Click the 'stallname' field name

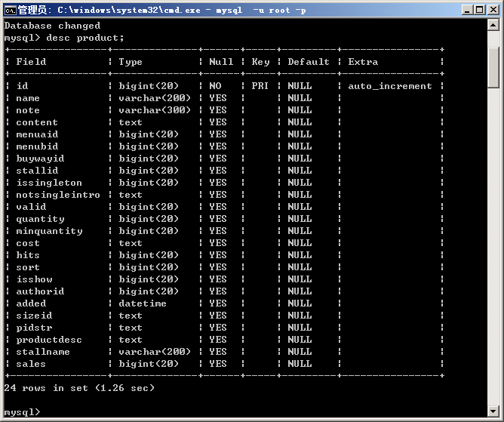click(x=43, y=352)
